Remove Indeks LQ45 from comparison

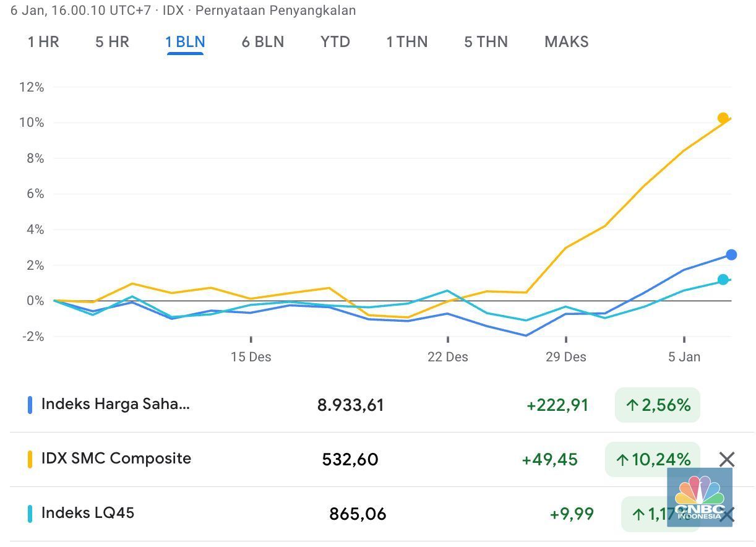pyautogui.click(x=728, y=514)
